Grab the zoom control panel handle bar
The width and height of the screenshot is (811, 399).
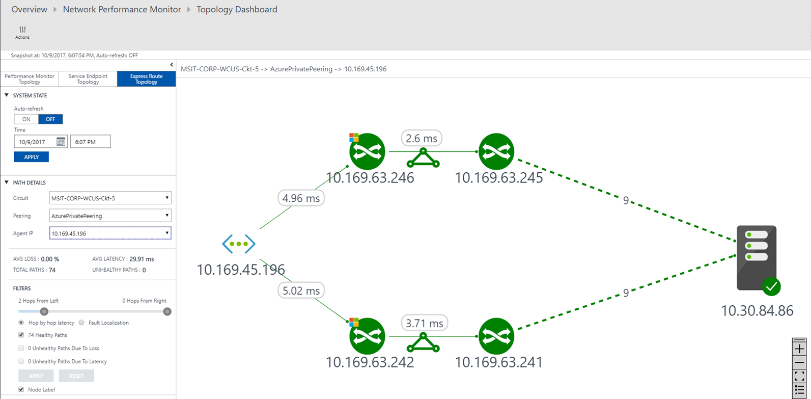pos(799,339)
